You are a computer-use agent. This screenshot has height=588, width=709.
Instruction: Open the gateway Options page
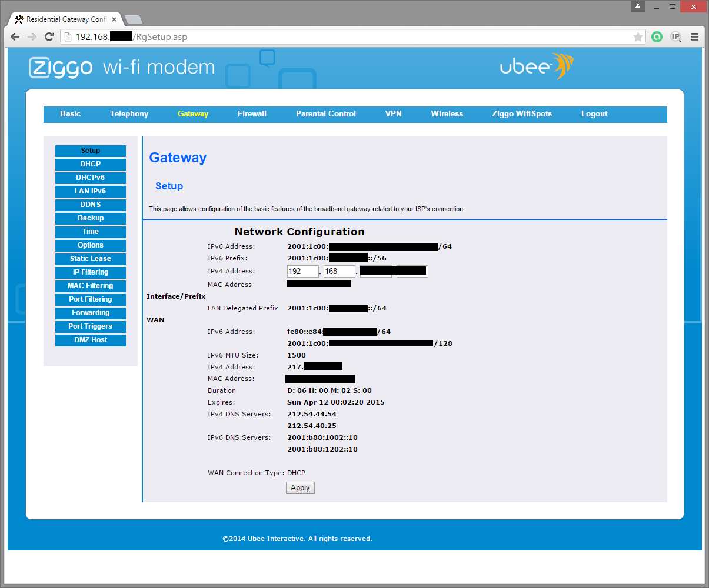[91, 245]
